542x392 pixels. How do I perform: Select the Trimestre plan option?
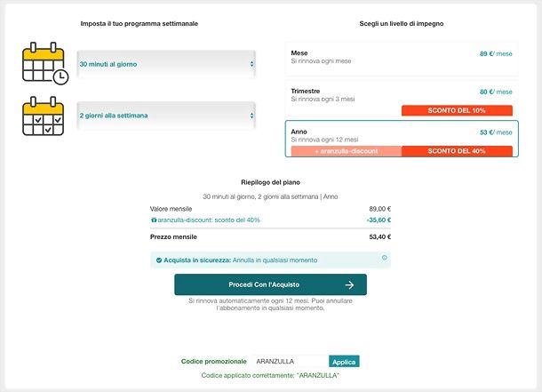(402, 100)
